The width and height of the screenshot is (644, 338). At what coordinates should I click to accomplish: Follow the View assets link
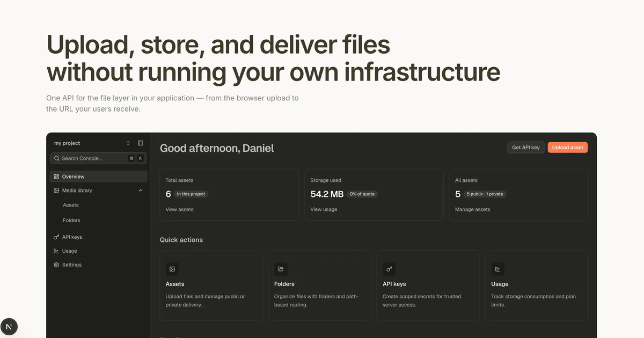[x=180, y=209]
